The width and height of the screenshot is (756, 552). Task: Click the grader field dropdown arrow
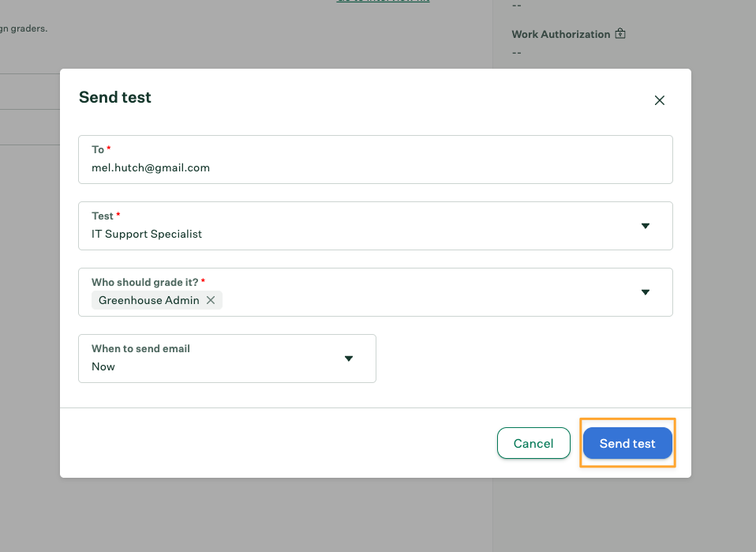645,292
